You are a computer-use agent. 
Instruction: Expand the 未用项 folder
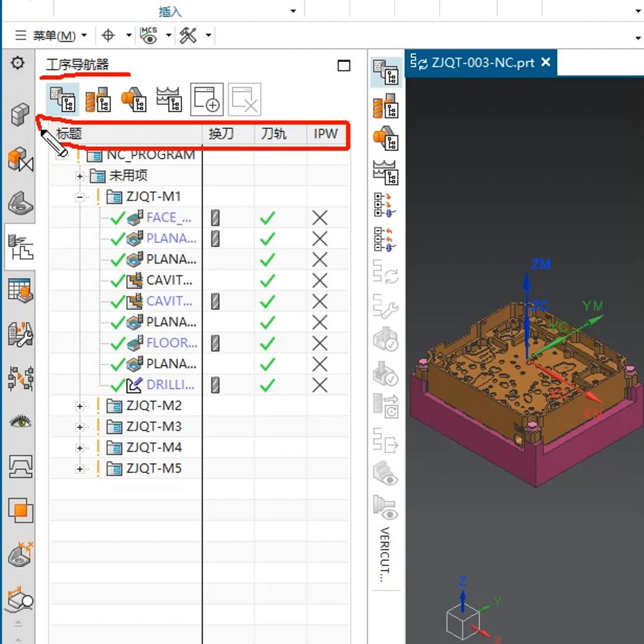80,176
